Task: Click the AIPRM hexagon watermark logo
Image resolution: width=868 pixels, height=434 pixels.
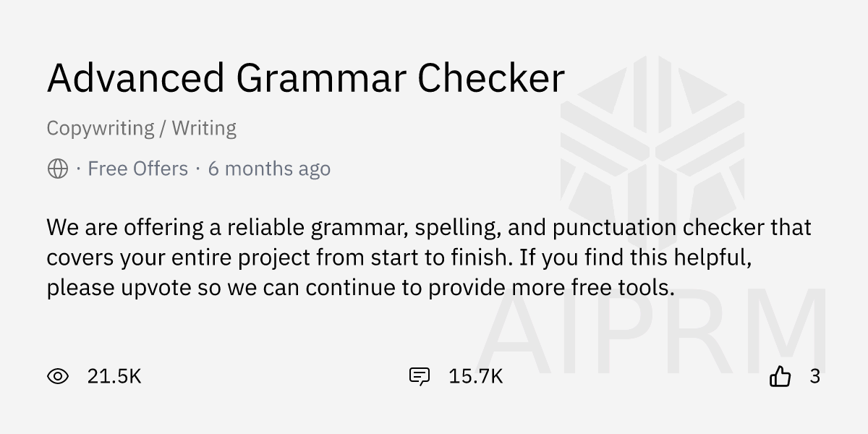Action: click(652, 145)
